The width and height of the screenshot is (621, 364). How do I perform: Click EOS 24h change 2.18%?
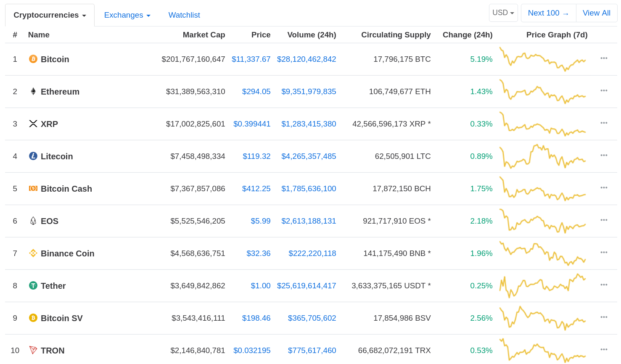point(481,221)
